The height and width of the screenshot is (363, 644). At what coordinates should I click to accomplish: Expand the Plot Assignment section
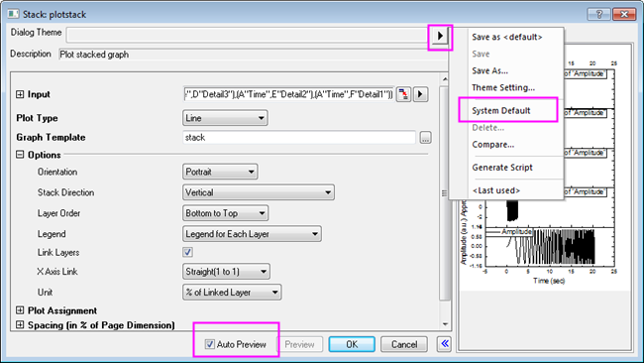tap(20, 310)
